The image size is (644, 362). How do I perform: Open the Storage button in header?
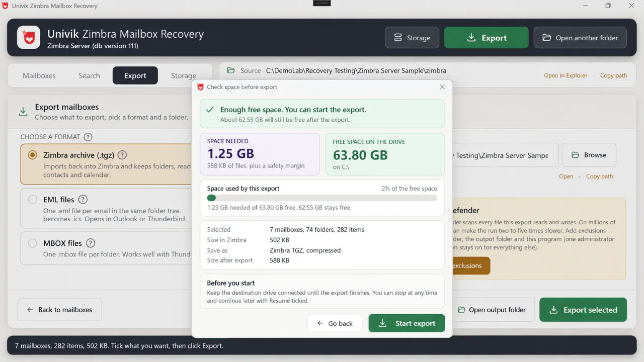[x=412, y=38]
